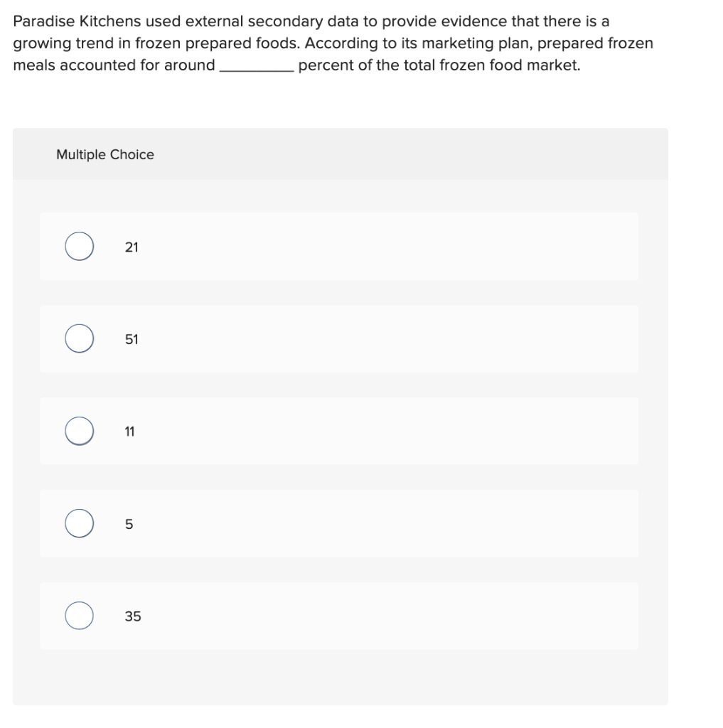The height and width of the screenshot is (728, 723).
Task: Click the label text 21 next to its circle
Action: click(132, 247)
